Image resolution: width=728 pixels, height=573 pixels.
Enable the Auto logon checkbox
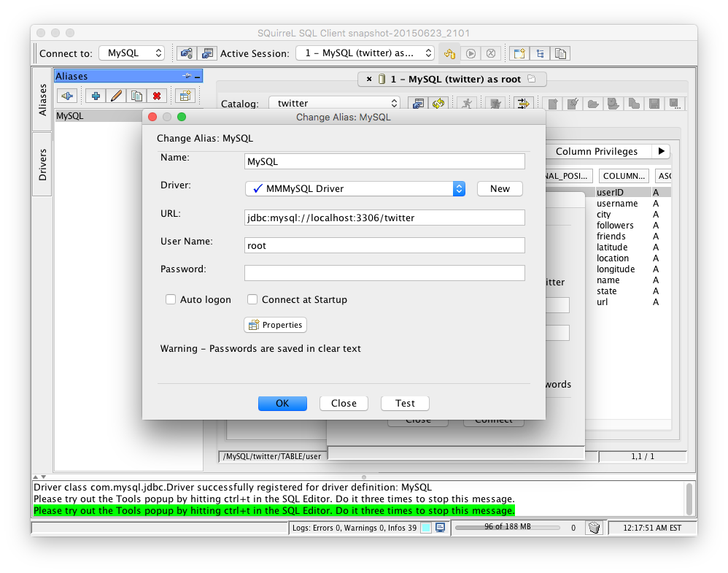coord(171,299)
